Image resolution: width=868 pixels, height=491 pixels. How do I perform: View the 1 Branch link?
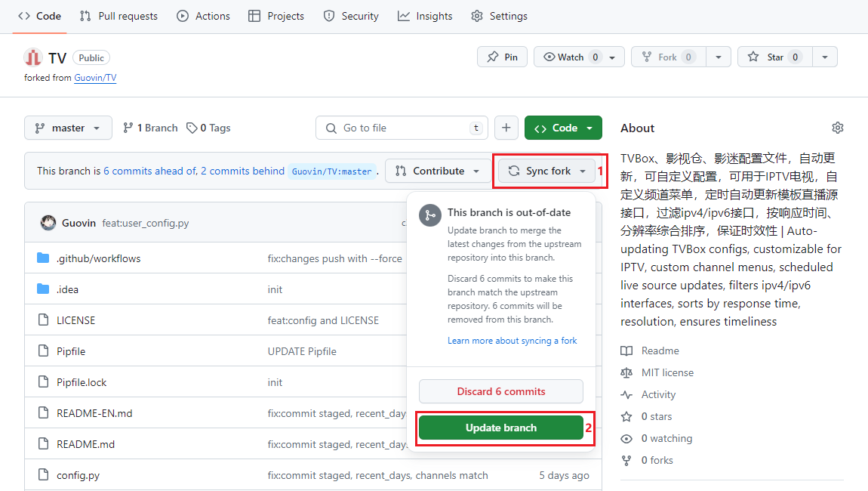click(x=150, y=128)
